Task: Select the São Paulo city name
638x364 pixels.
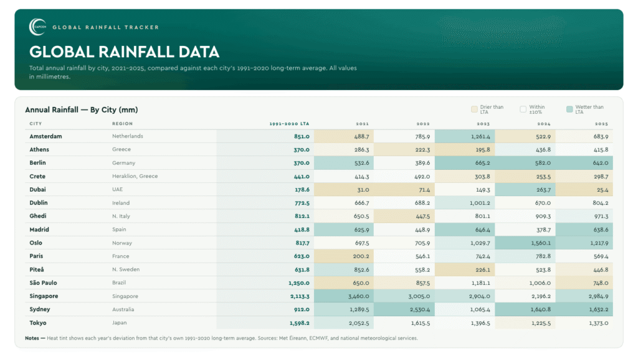Action: pyautogui.click(x=43, y=282)
